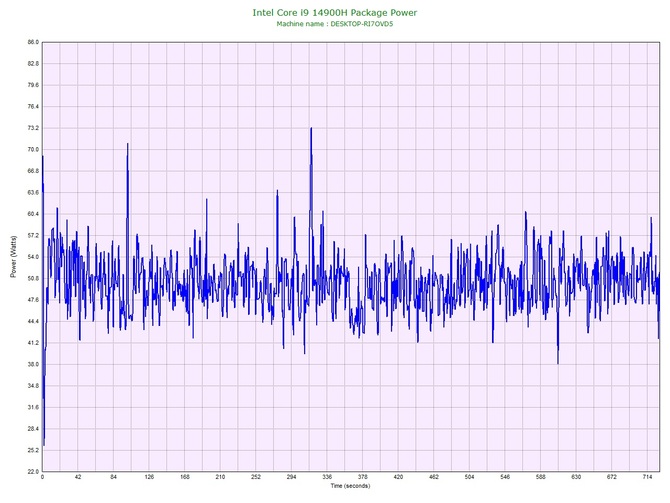This screenshot has width=670, height=503.
Task: Click the 546 tick on the time axis
Action: (x=505, y=477)
